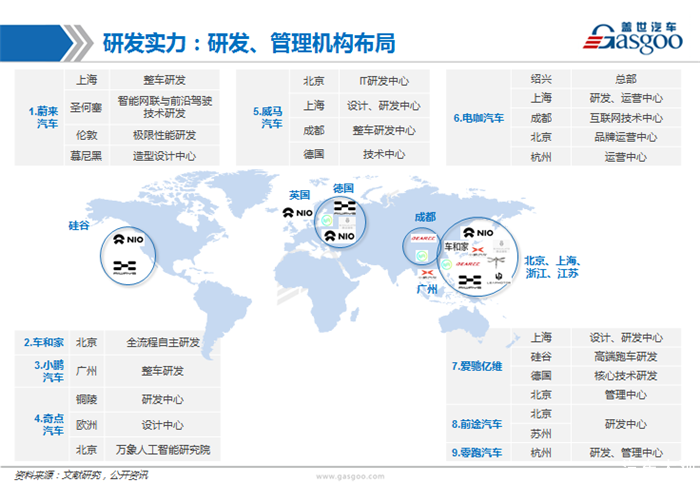Click the green WM logo in 成都 circle

pos(421,256)
